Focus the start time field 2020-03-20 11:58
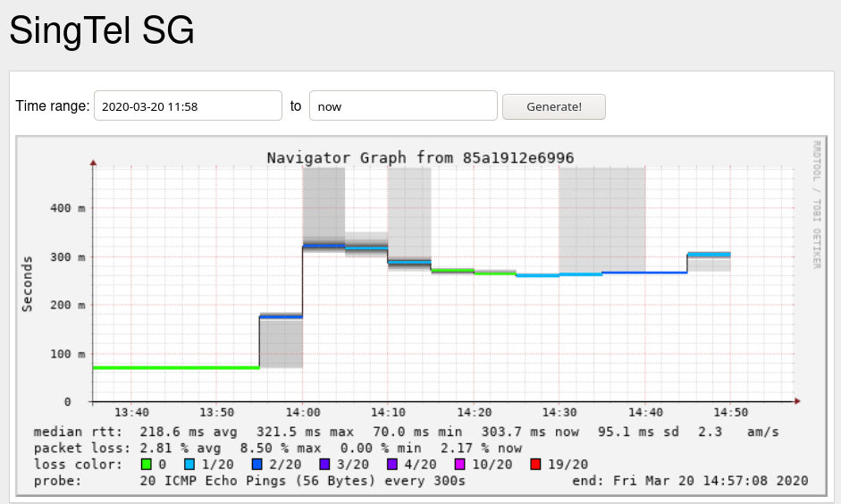841x504 pixels. (188, 105)
